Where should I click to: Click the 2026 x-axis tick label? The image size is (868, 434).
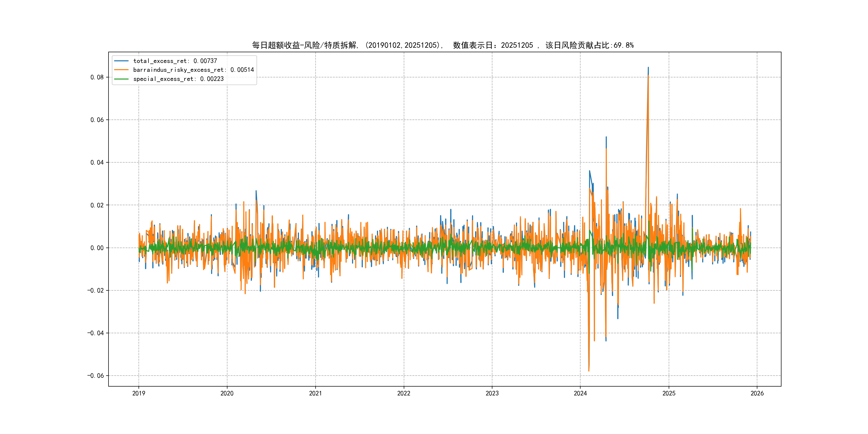point(757,393)
